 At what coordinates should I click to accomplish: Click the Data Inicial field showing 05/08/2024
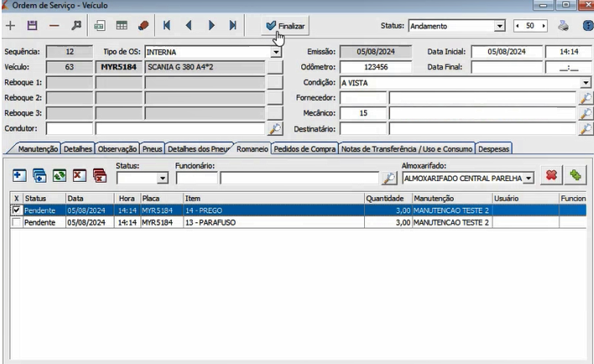[x=507, y=52]
